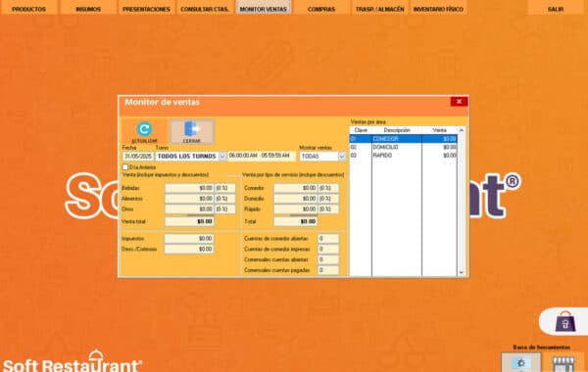Screen dimensions: 588x372
Task: Click the Salir button
Action: (556, 9)
